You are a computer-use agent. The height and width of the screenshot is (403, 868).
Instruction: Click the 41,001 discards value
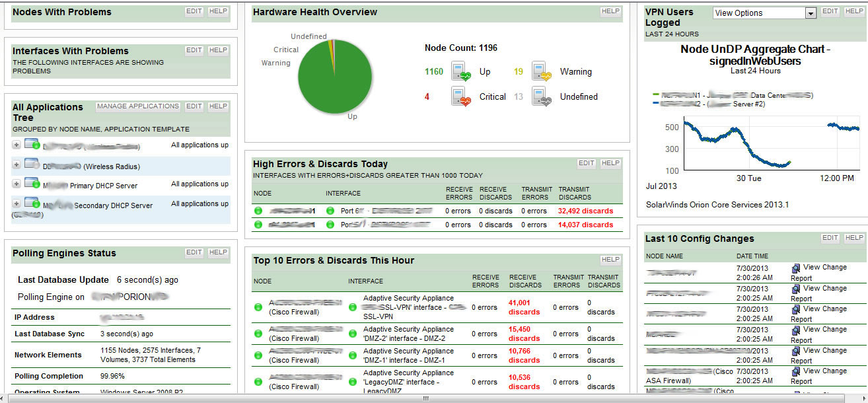click(524, 307)
